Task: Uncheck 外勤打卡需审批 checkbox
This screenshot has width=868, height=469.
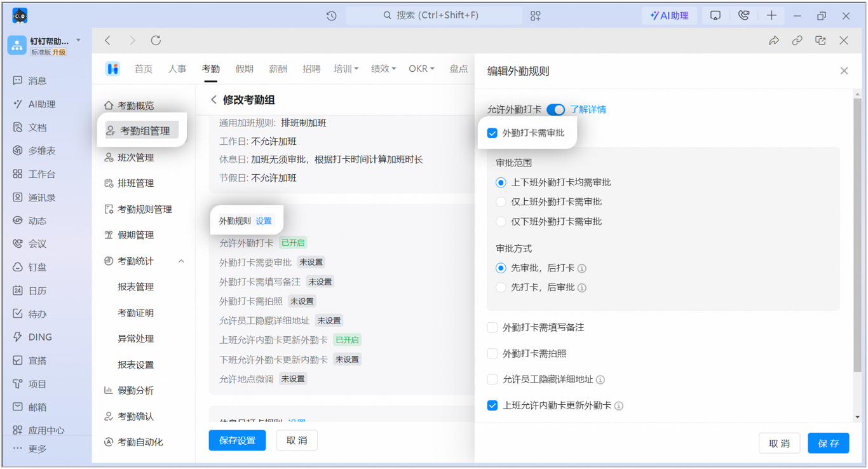Action: [492, 133]
